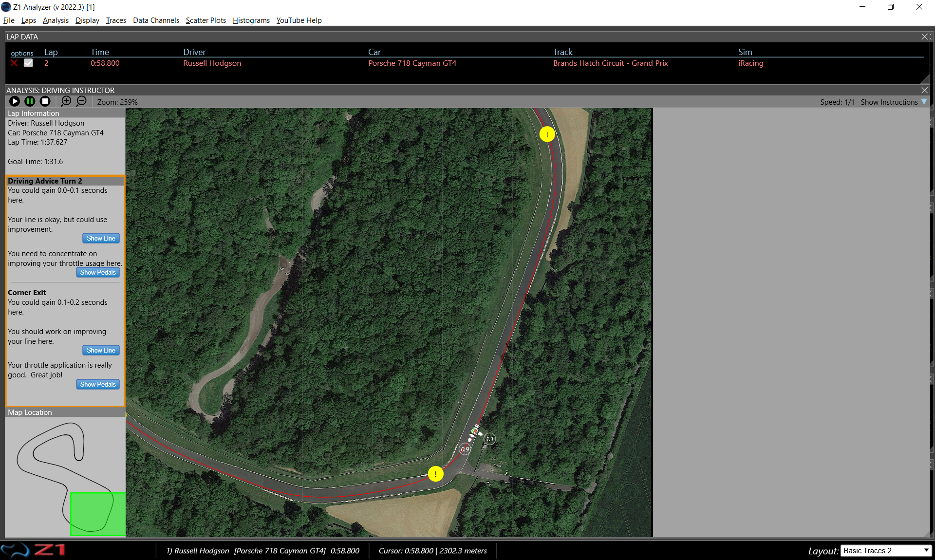Open the Analysis menu

point(56,20)
